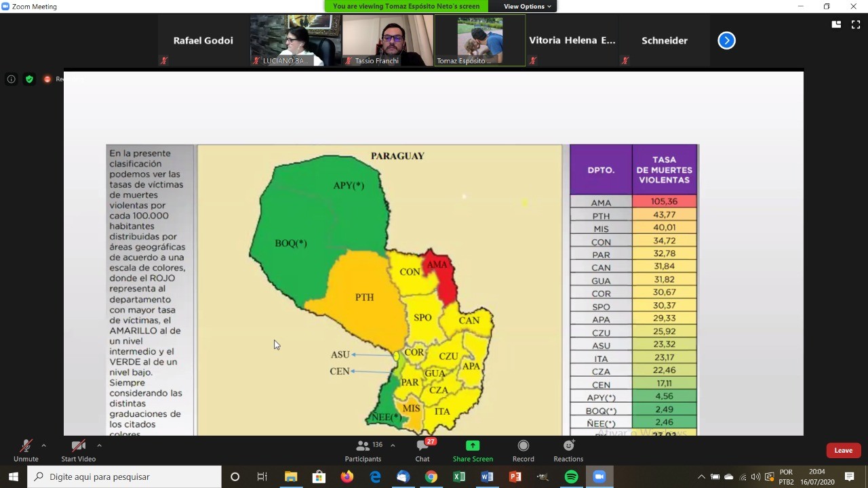Click the Windows search box
The image size is (868, 488).
click(x=125, y=476)
